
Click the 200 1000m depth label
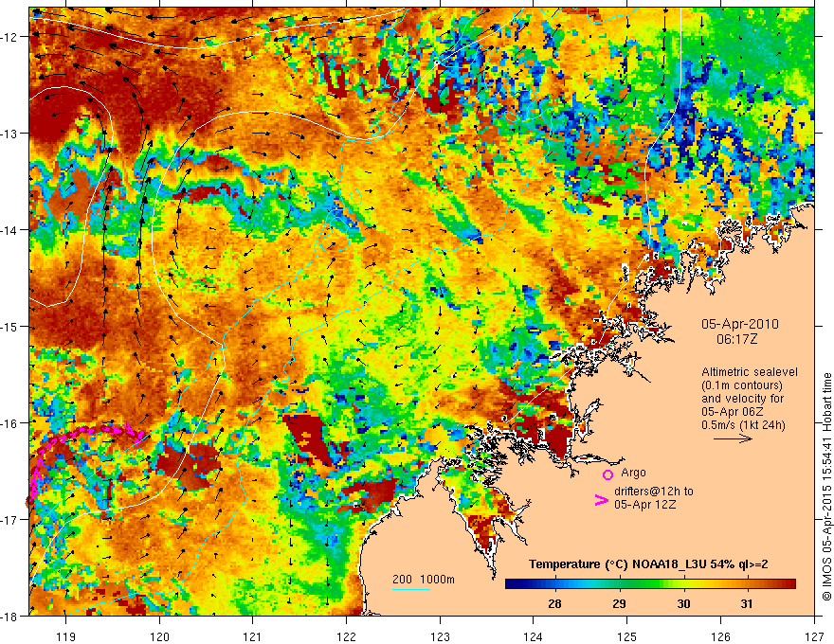click(x=424, y=580)
